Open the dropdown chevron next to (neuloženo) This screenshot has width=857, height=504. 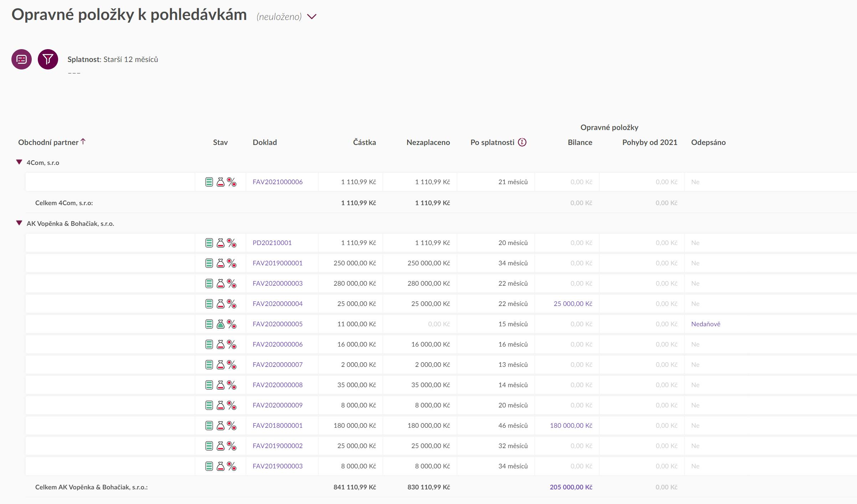[x=312, y=17]
